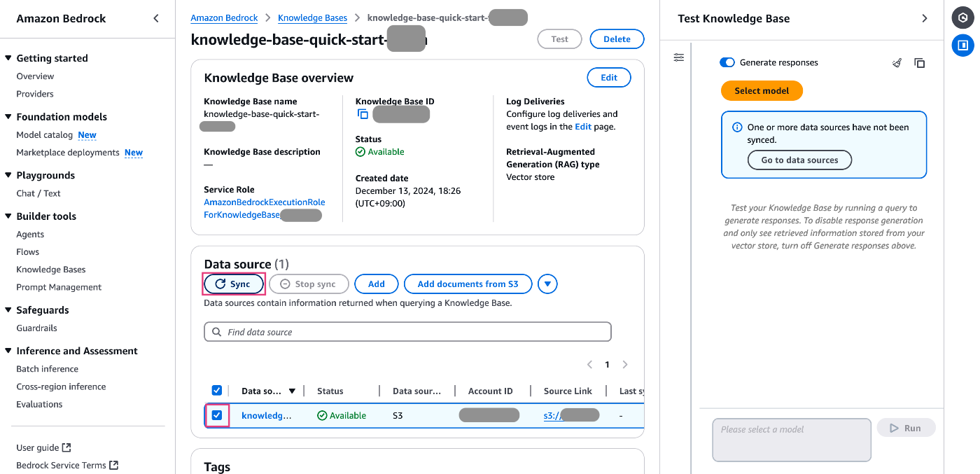This screenshot has width=980, height=474.
Task: Go to previous page arrow in data source table
Action: [x=589, y=365]
